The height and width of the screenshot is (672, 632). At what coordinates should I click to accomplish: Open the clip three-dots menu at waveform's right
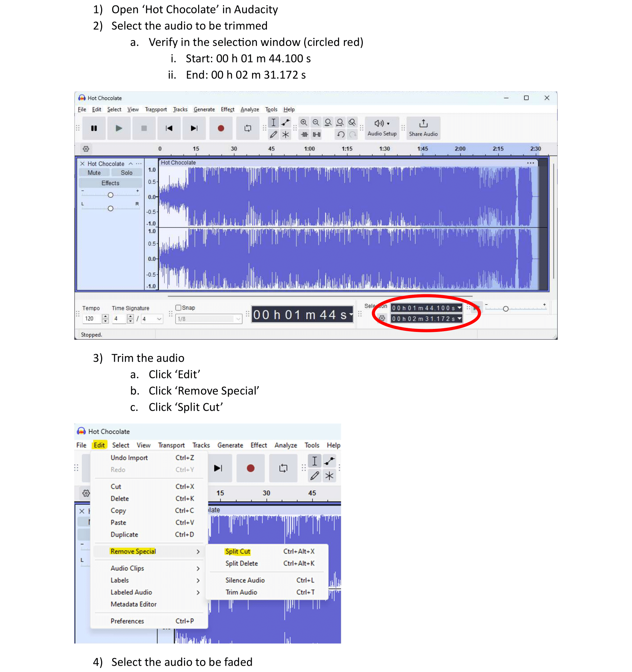[x=531, y=163]
